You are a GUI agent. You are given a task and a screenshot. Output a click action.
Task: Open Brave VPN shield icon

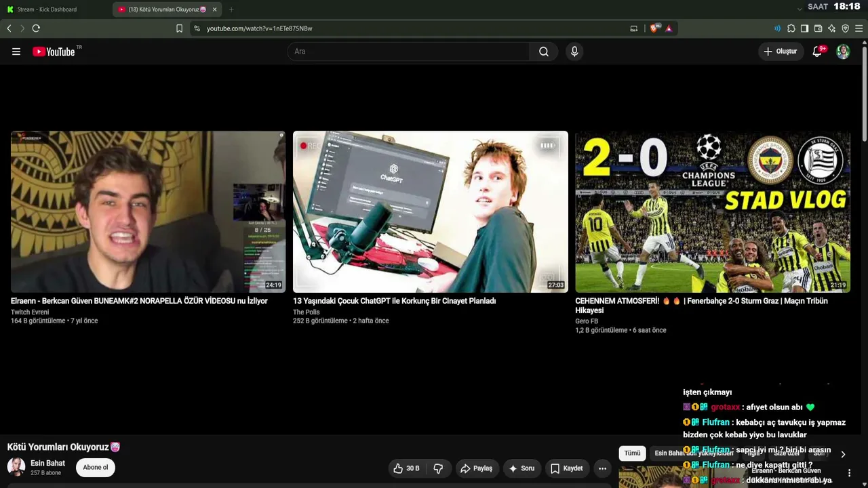846,28
